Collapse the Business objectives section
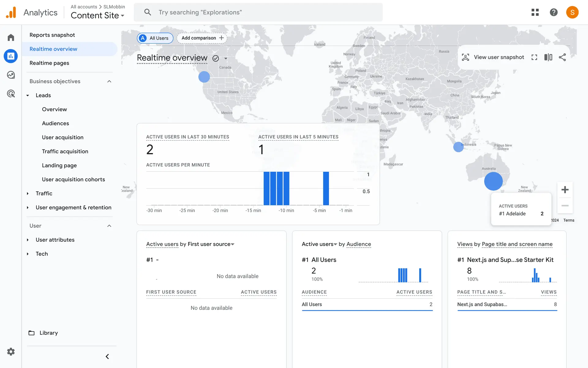This screenshot has height=368, width=588. pyautogui.click(x=109, y=81)
